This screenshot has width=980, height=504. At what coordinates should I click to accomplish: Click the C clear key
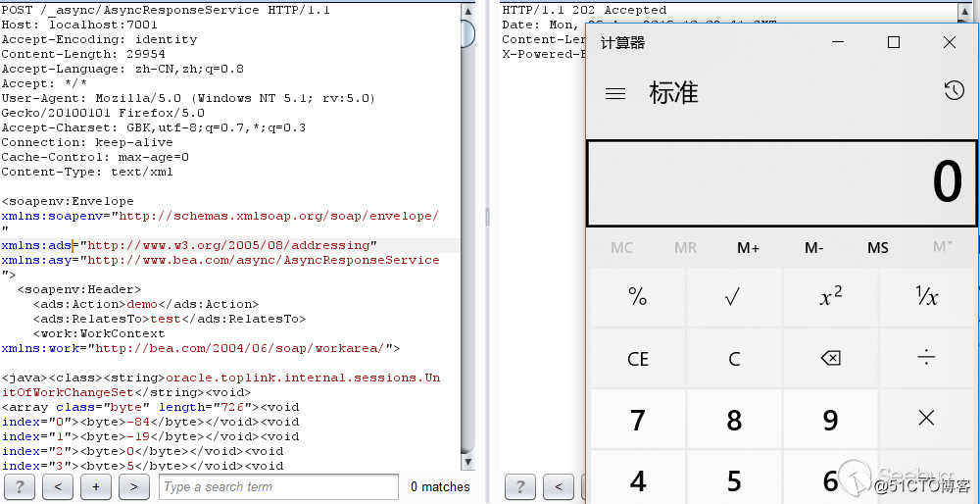tap(734, 358)
